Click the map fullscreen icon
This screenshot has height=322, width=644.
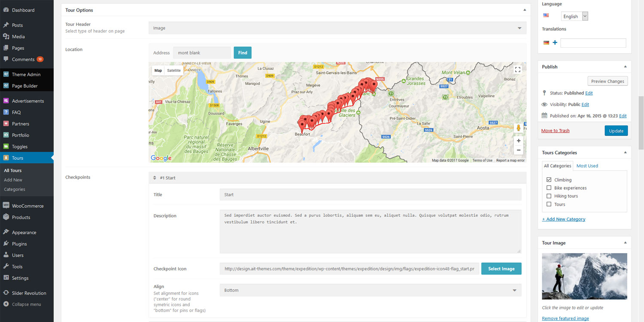tap(517, 69)
